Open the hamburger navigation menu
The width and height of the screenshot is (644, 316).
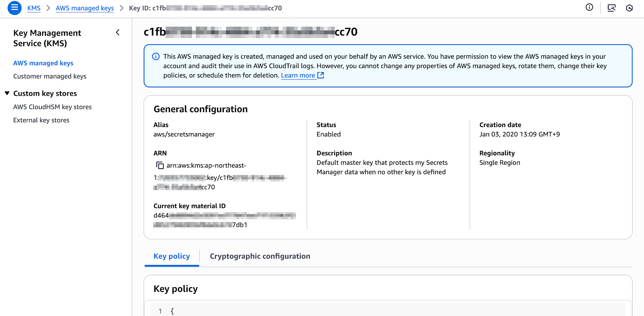point(14,8)
